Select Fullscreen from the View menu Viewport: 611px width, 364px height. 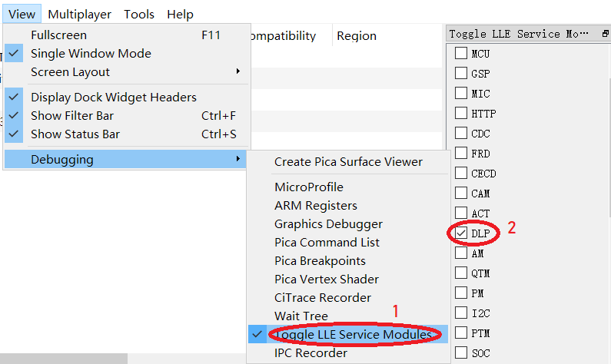point(58,35)
